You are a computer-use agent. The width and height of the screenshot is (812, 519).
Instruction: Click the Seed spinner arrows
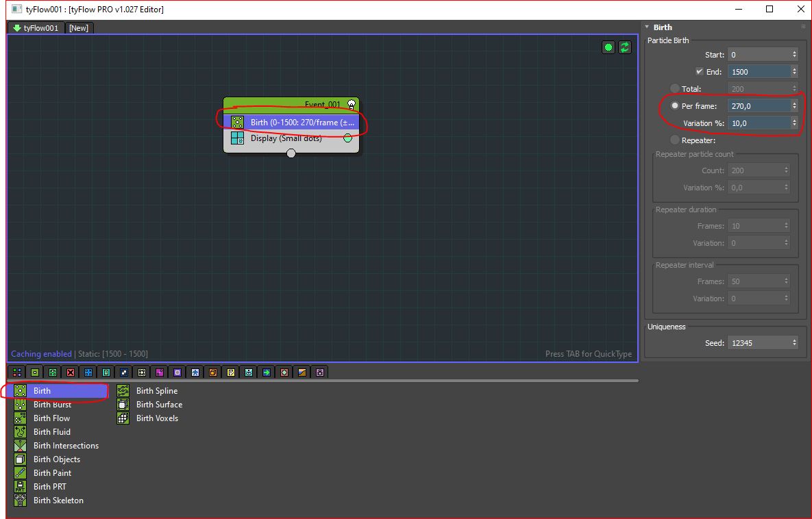[x=794, y=342]
